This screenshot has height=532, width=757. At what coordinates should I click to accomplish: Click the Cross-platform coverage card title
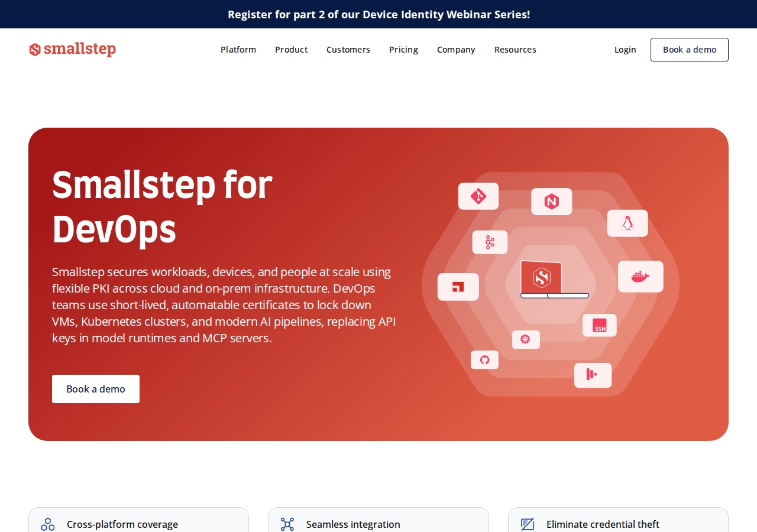[x=122, y=524]
